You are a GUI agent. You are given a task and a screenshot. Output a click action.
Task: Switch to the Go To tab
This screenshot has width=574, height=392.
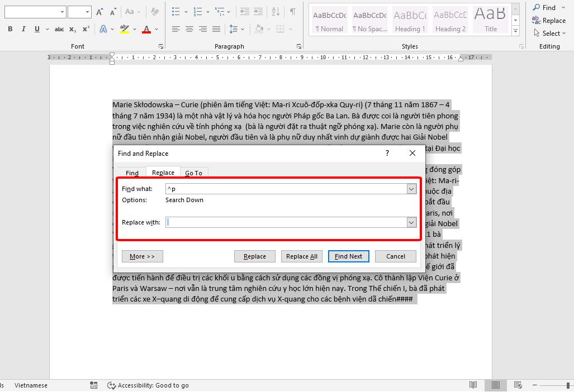click(x=194, y=173)
